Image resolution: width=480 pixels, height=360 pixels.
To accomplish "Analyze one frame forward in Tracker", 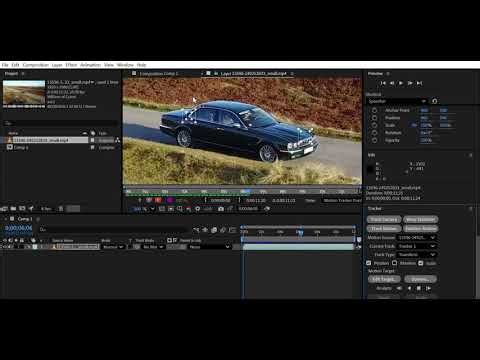I will (429, 288).
